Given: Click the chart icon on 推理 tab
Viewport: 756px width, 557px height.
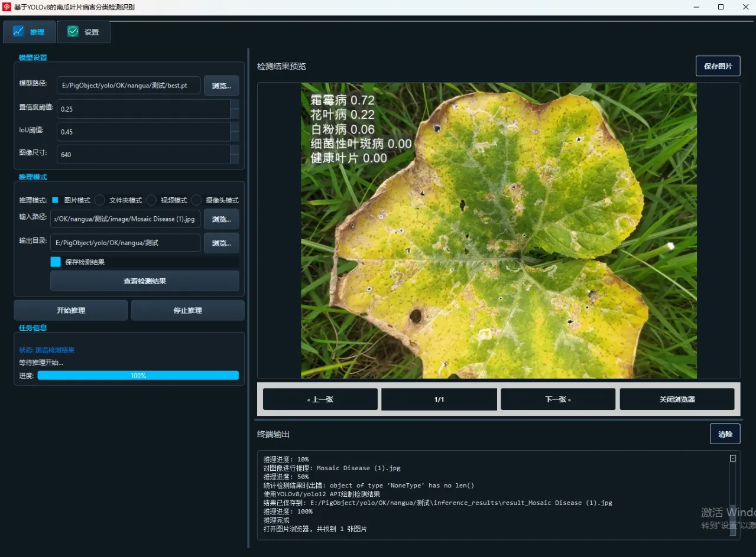Looking at the screenshot, I should point(18,32).
